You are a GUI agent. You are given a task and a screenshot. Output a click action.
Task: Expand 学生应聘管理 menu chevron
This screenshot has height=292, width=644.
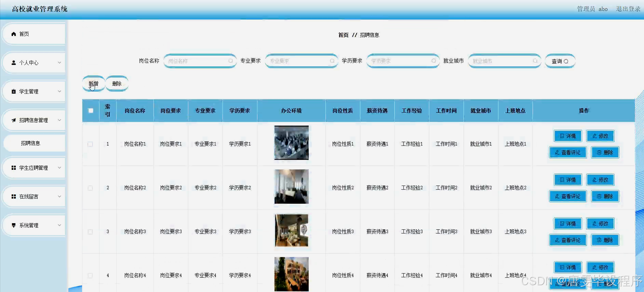(x=59, y=168)
